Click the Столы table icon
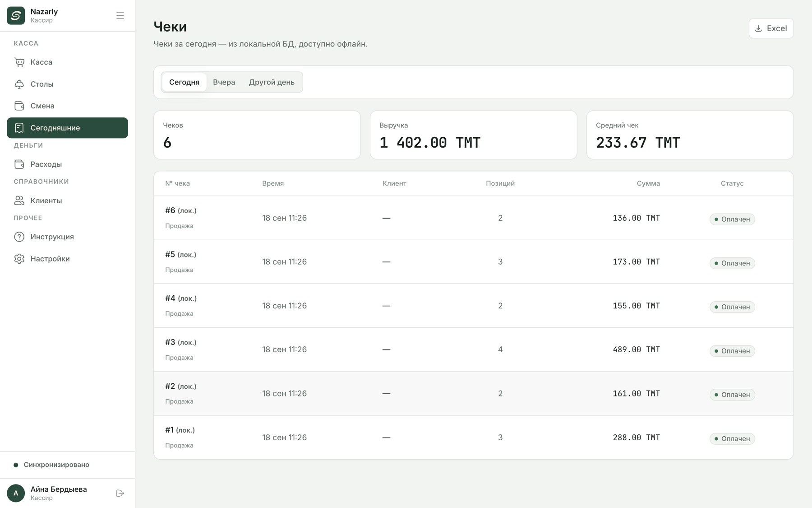The height and width of the screenshot is (508, 812). point(19,84)
